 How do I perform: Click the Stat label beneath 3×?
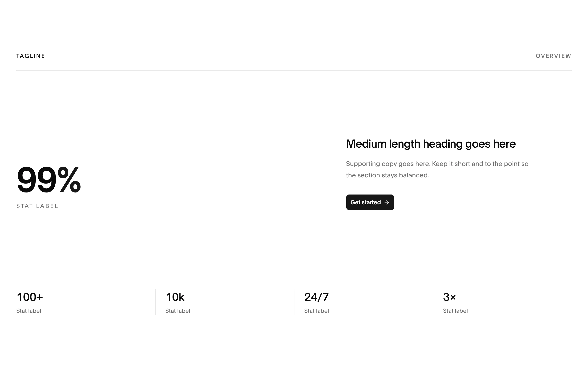tap(455, 311)
